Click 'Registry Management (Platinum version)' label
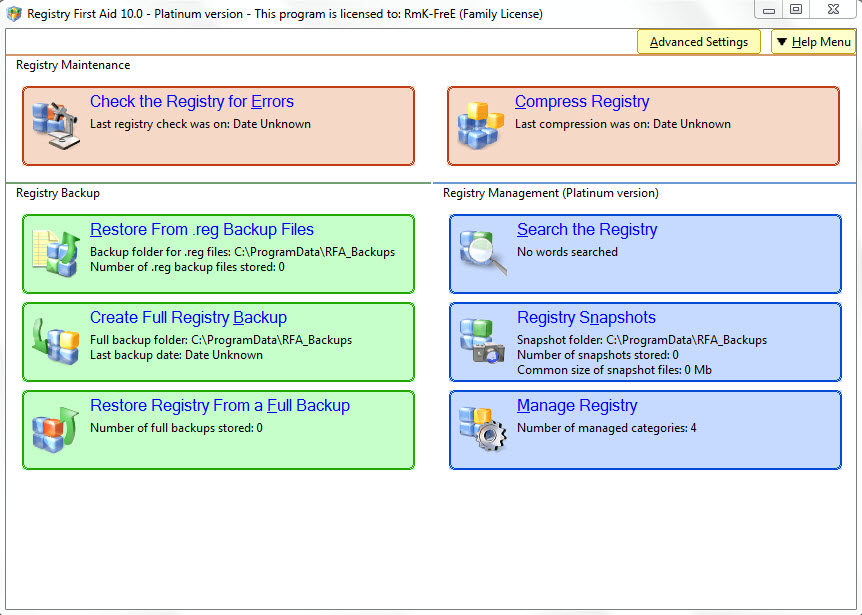862x615 pixels. pos(551,193)
